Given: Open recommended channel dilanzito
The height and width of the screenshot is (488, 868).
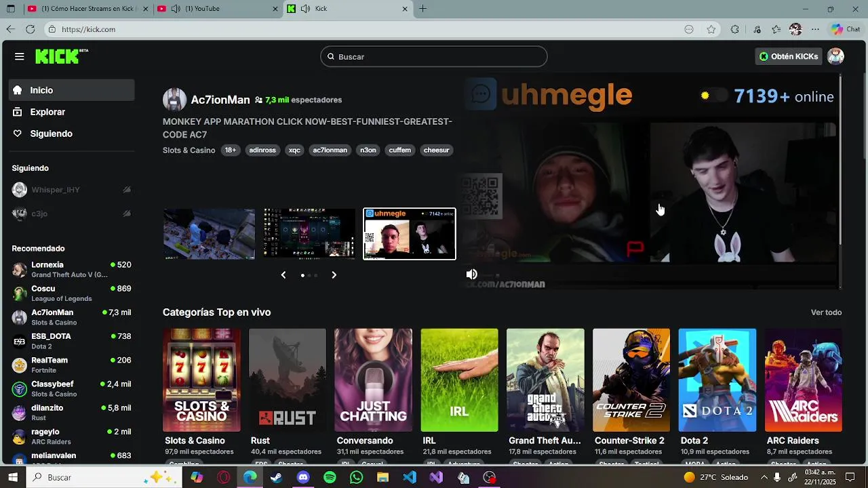Looking at the screenshot, I should pyautogui.click(x=71, y=412).
